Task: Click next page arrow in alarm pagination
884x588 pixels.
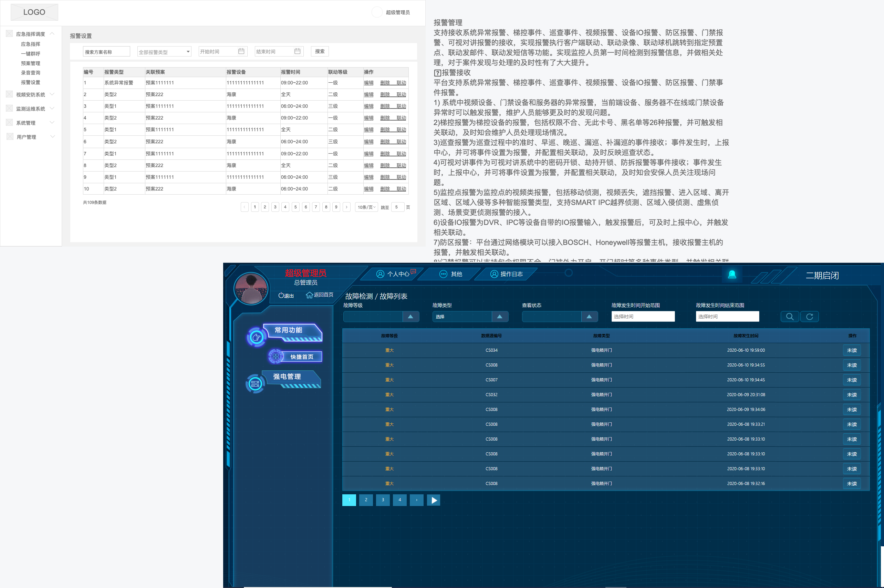Action: 346,207
